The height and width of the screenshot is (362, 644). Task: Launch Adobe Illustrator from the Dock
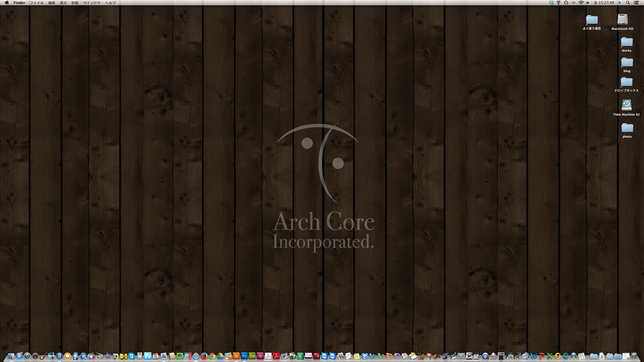click(x=236, y=356)
